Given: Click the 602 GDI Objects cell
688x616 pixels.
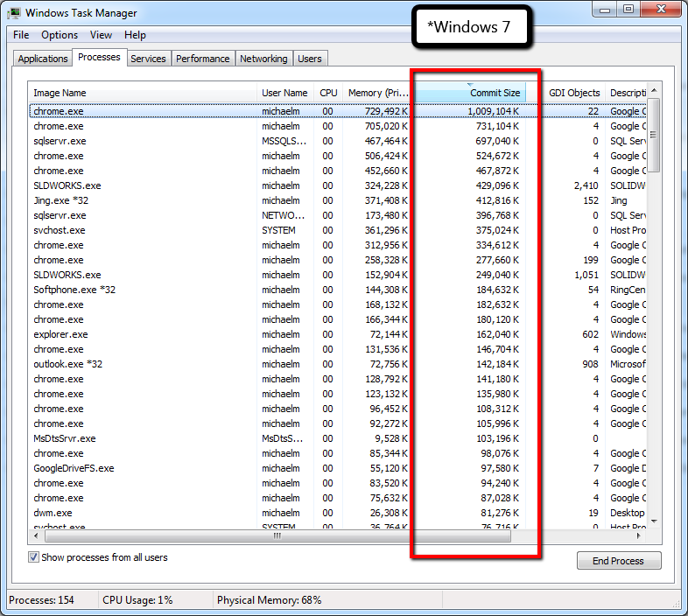Looking at the screenshot, I should coord(591,334).
